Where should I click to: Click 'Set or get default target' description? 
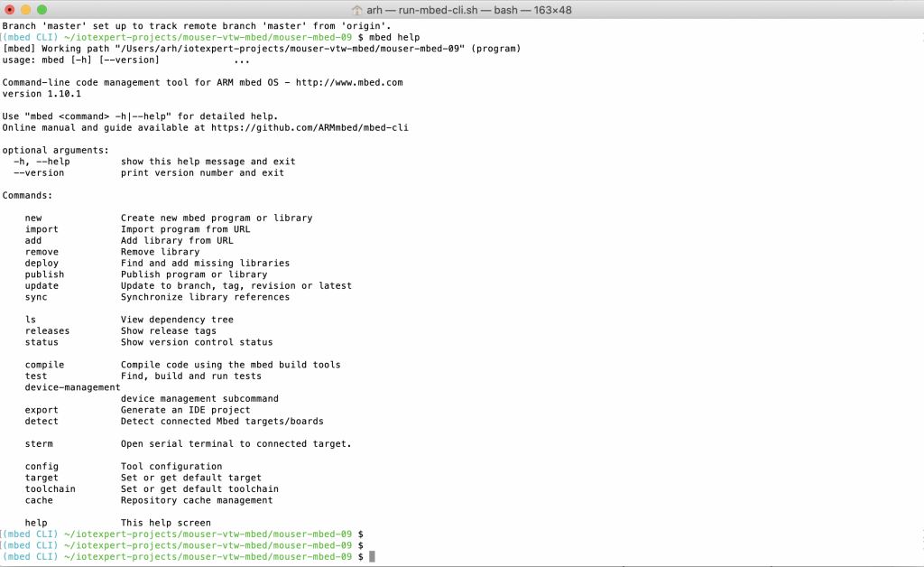point(191,478)
